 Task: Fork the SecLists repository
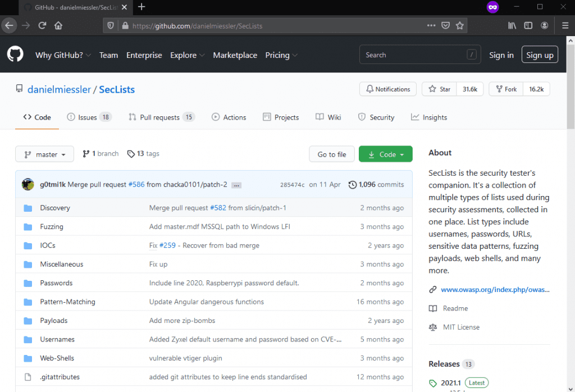coord(506,89)
